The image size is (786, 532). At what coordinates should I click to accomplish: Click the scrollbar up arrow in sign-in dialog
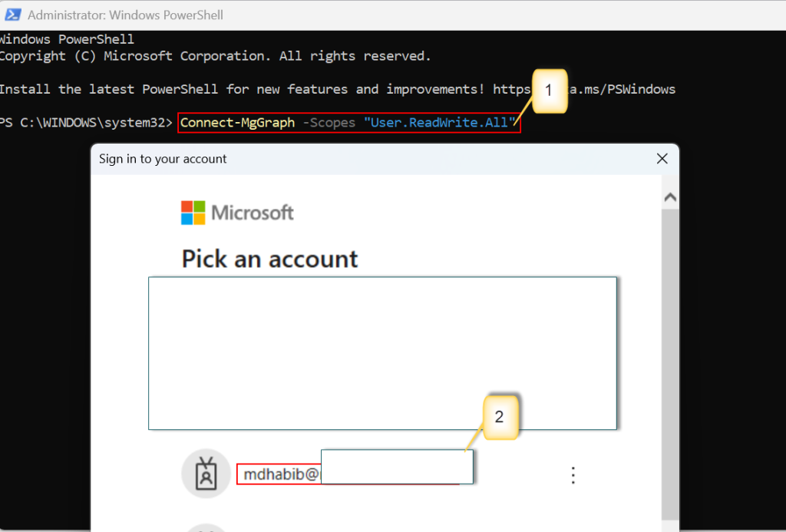(x=669, y=197)
